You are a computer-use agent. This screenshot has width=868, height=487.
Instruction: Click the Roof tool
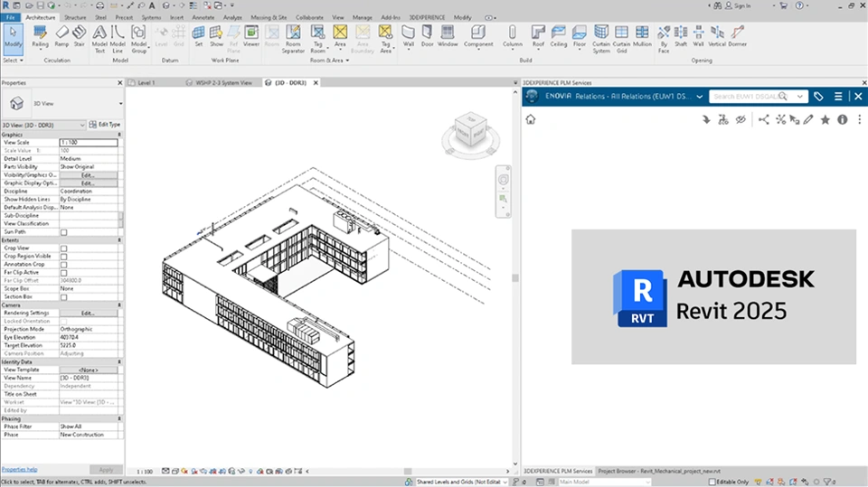pos(538,36)
